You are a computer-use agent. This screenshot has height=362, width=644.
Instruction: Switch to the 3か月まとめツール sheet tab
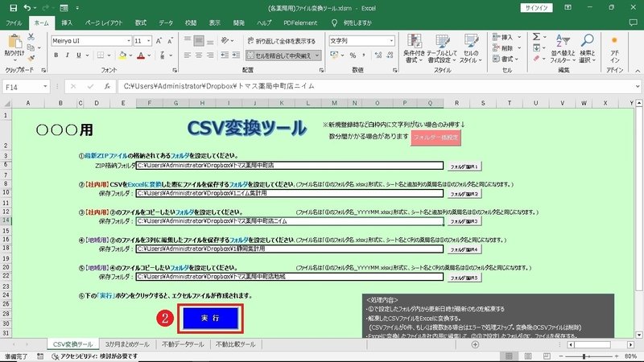(x=127, y=344)
